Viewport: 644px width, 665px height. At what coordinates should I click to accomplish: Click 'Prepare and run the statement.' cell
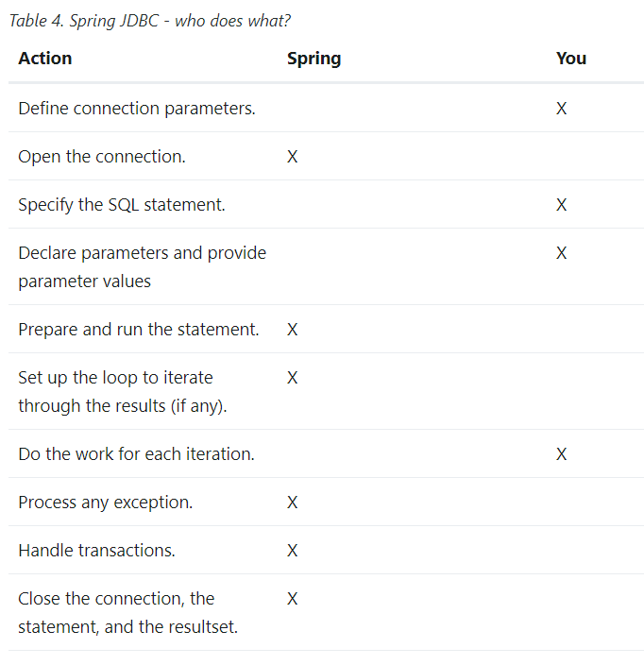[x=138, y=330]
